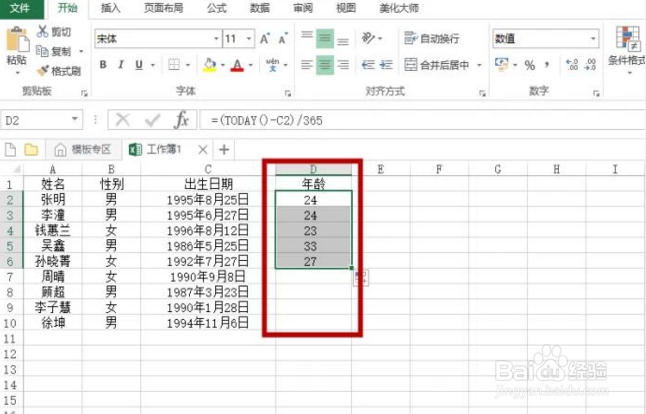The image size is (646, 414).
Task: Open the 文件 File tab
Action: coord(20,8)
